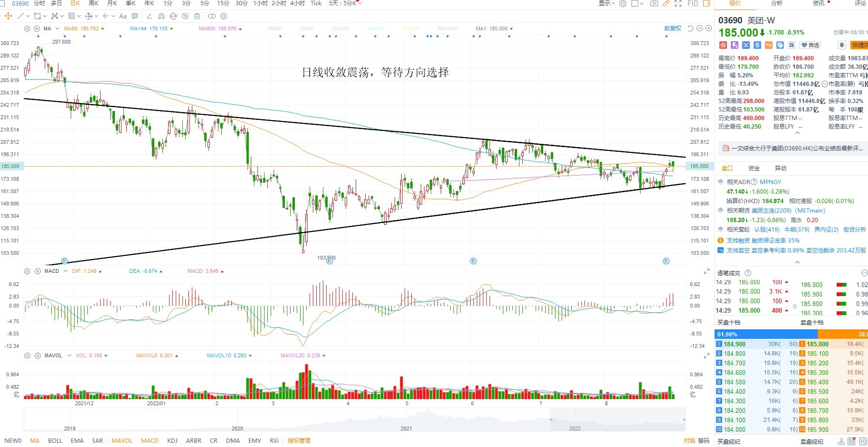This screenshot has width=868, height=447.
Task: Click the Hong Kong market badge icon
Action: (723, 45)
